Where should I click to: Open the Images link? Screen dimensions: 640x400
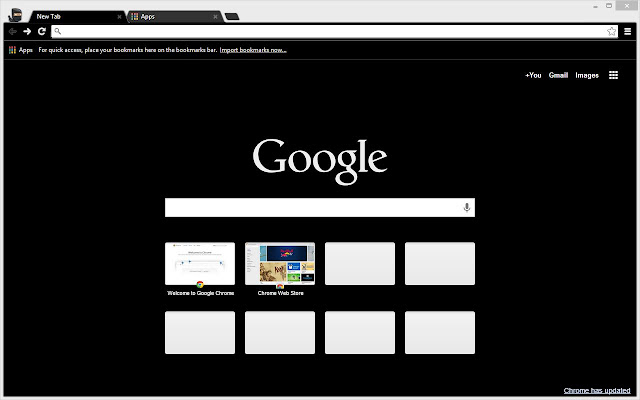(x=587, y=75)
